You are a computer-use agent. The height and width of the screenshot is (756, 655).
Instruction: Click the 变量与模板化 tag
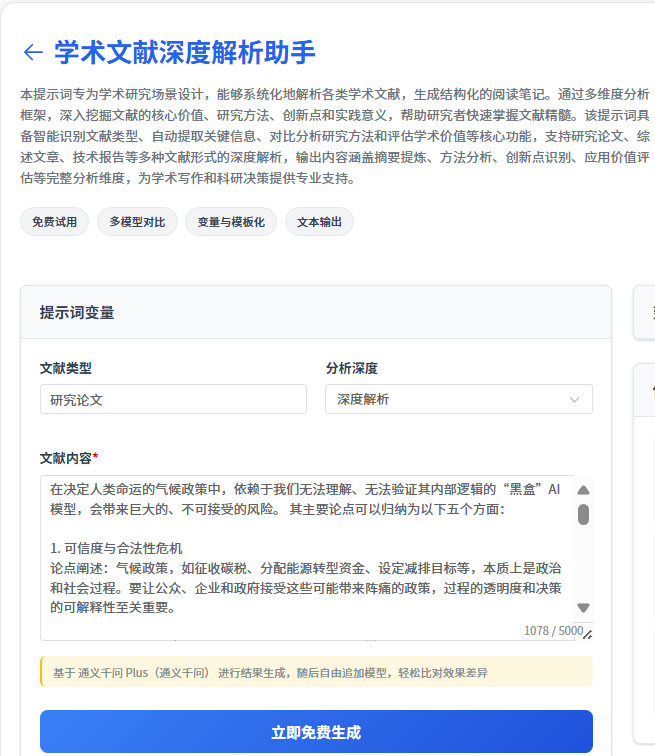tap(231, 222)
